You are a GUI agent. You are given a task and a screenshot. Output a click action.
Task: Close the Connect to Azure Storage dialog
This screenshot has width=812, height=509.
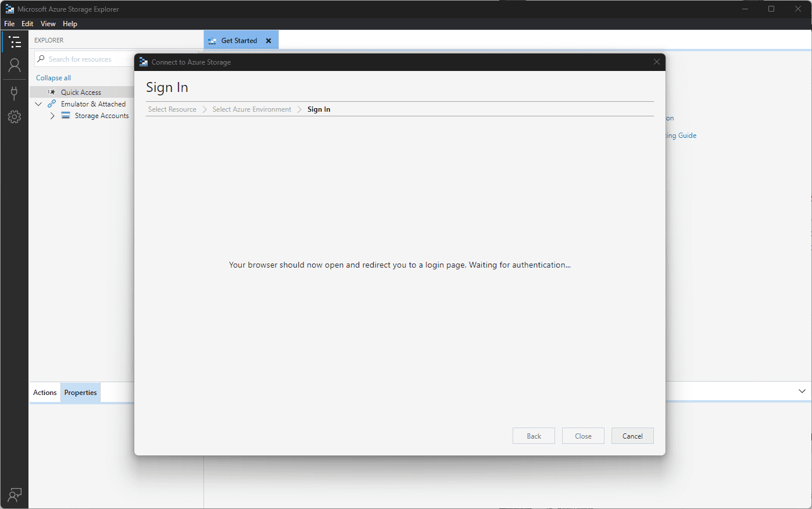(x=657, y=62)
